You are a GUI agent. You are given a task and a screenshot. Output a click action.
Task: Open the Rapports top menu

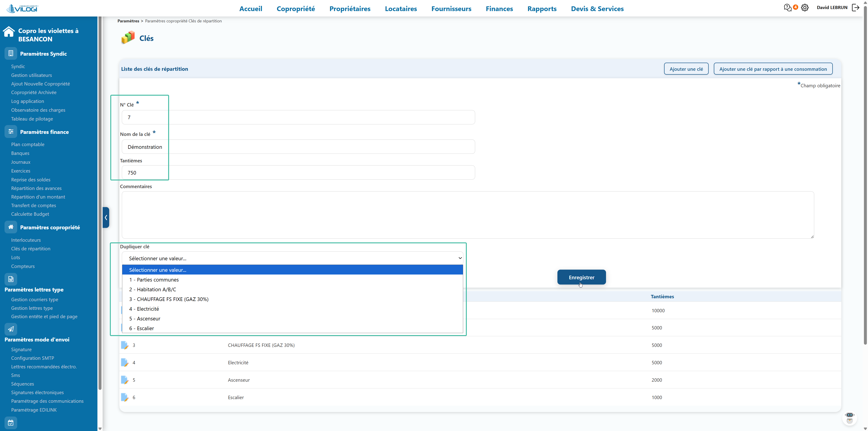pos(542,9)
